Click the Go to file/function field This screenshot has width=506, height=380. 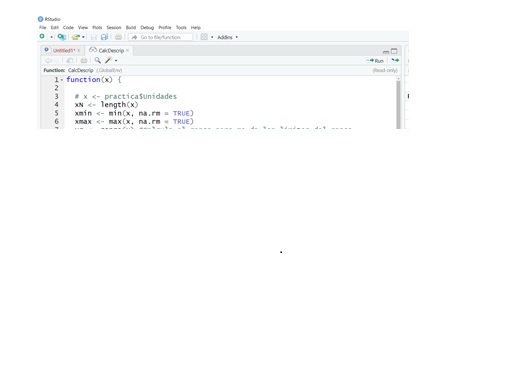(160, 37)
